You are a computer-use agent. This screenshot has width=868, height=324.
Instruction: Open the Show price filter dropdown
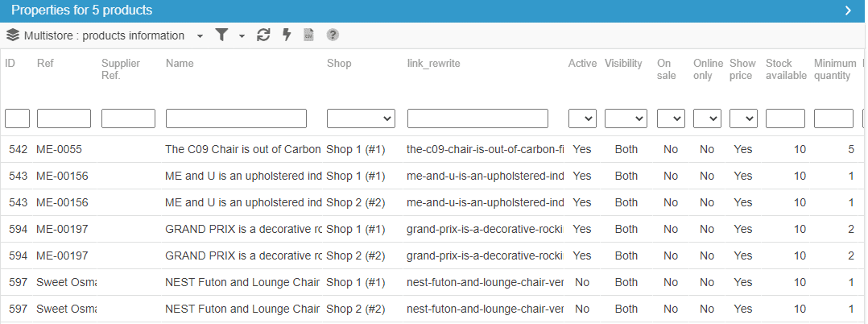click(x=743, y=118)
